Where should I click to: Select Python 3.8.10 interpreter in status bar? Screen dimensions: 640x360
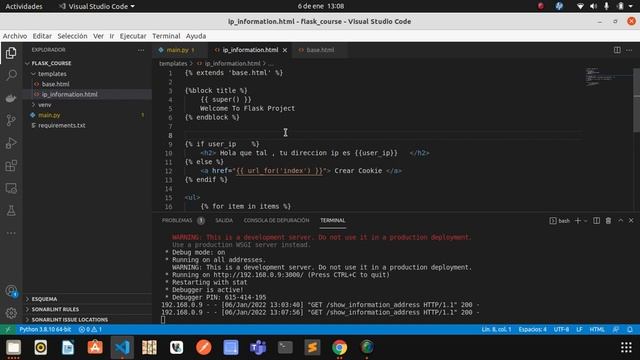click(45, 329)
